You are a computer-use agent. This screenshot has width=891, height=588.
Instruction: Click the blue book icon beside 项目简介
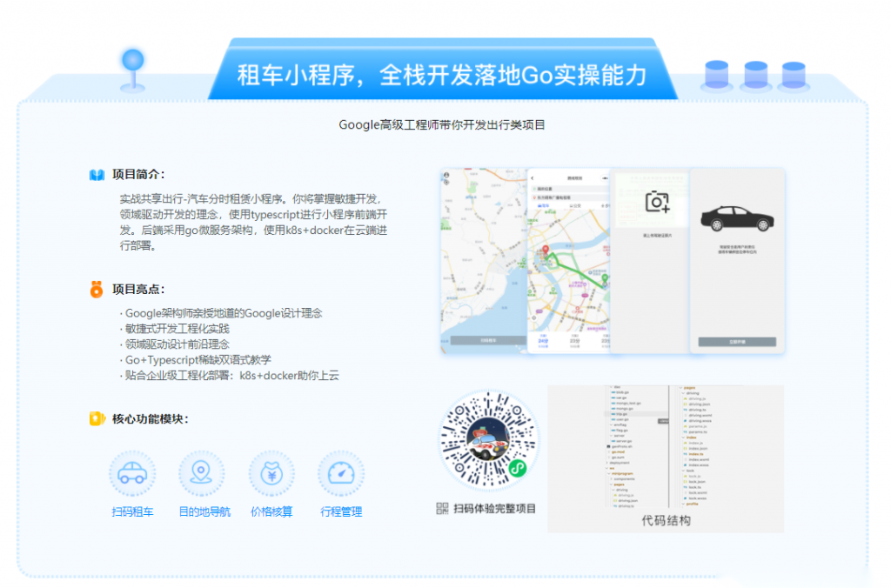pyautogui.click(x=97, y=175)
